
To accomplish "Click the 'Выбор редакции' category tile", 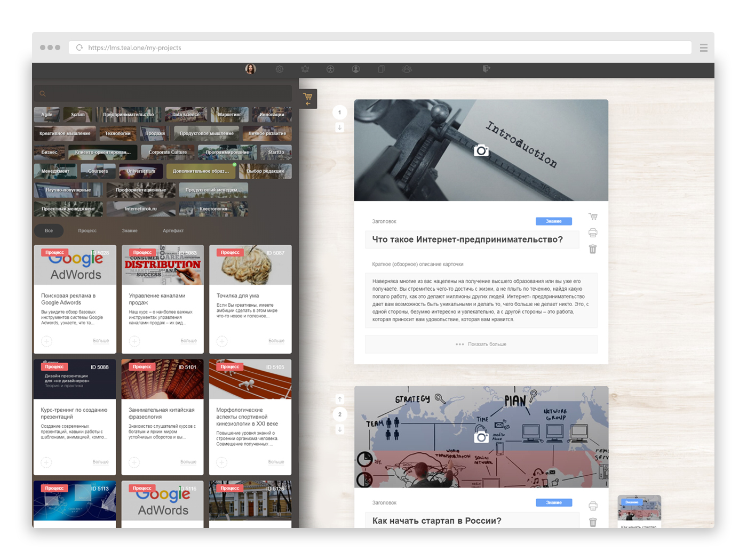I will 265,171.
